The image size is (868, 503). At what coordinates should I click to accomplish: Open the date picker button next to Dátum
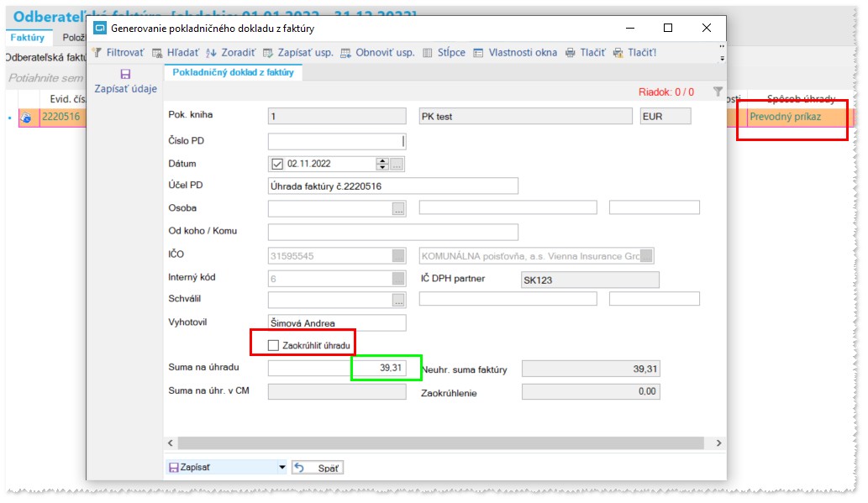[397, 164]
